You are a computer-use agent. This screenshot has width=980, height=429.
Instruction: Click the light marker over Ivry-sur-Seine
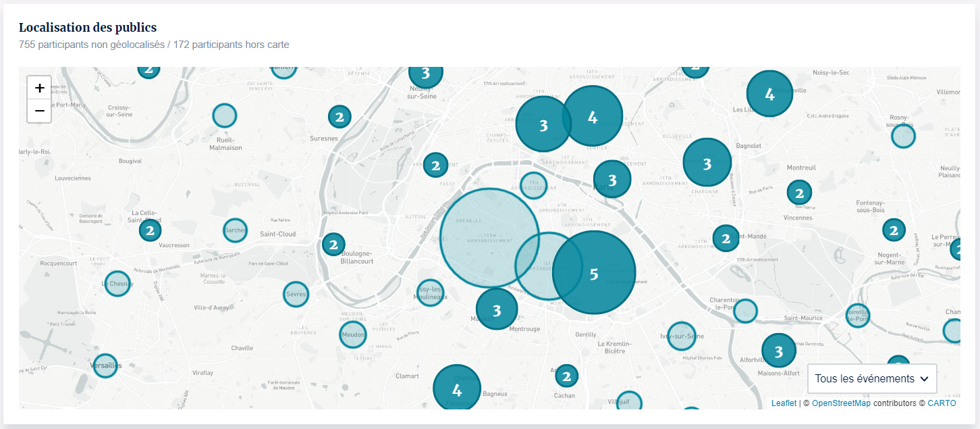pyautogui.click(x=682, y=336)
